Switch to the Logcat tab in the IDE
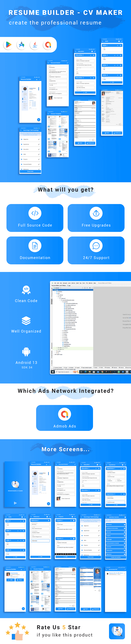The width and height of the screenshot is (131, 644). pyautogui.click(x=78, y=368)
